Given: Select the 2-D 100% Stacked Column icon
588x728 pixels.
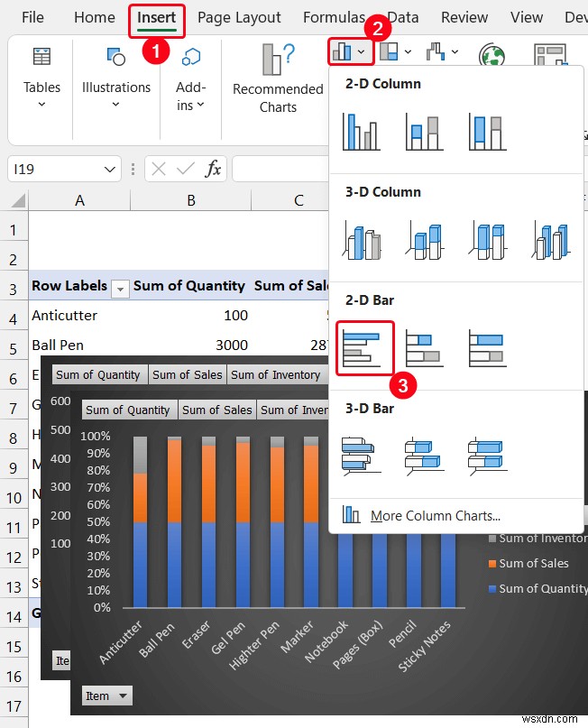Looking at the screenshot, I should click(487, 132).
